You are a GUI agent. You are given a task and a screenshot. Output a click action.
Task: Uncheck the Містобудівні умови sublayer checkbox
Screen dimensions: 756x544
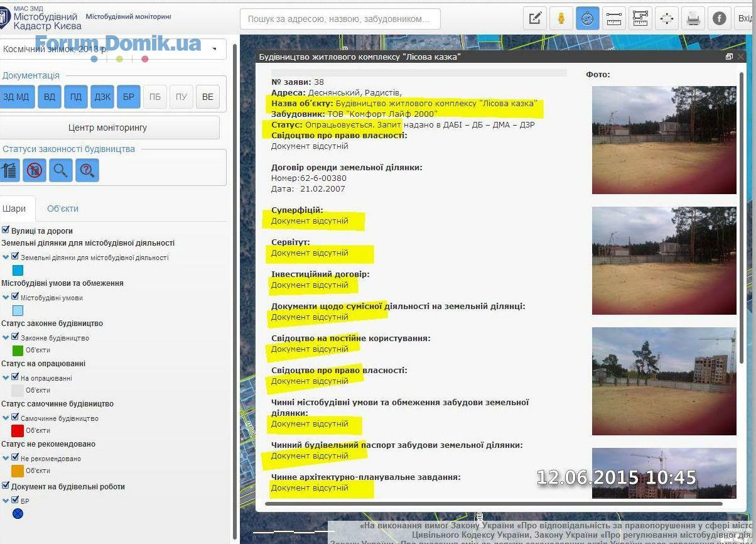tap(16, 296)
